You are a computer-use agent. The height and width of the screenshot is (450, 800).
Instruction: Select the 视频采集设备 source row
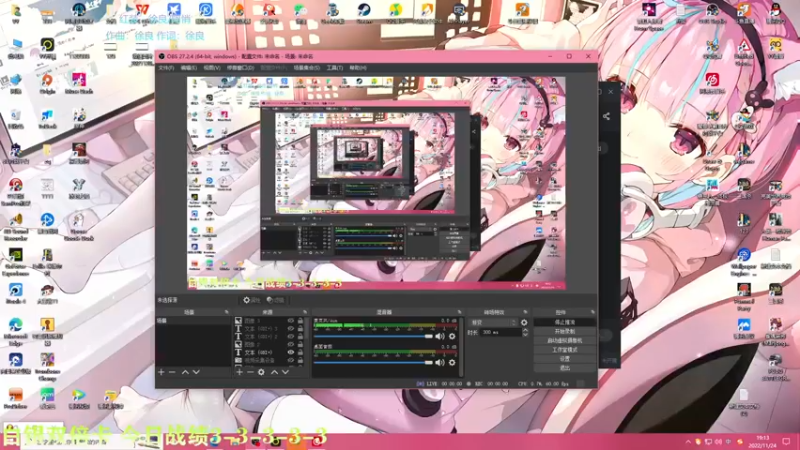269,360
